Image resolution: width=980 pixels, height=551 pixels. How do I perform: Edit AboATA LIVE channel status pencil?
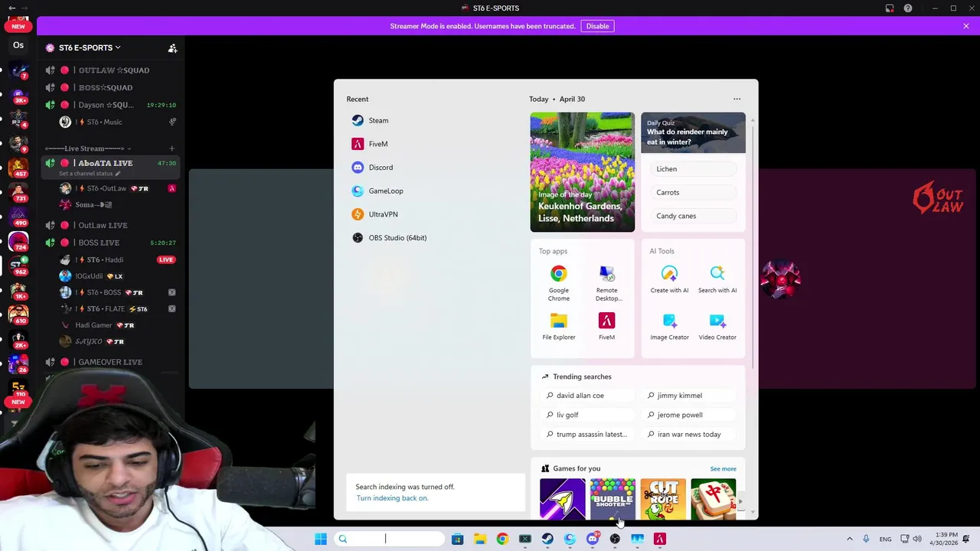[x=117, y=174]
